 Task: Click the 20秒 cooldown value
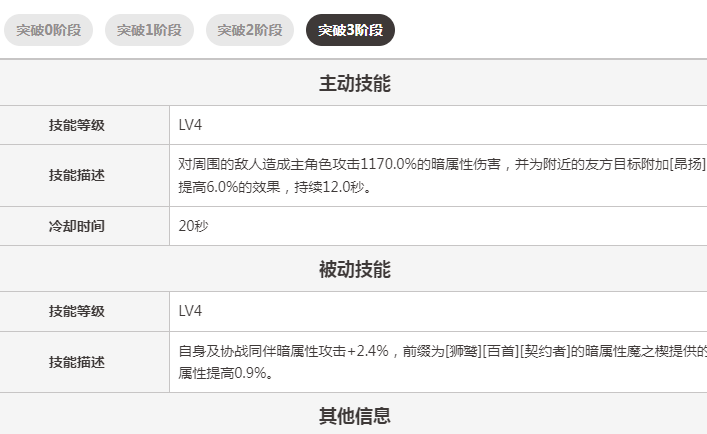194,226
